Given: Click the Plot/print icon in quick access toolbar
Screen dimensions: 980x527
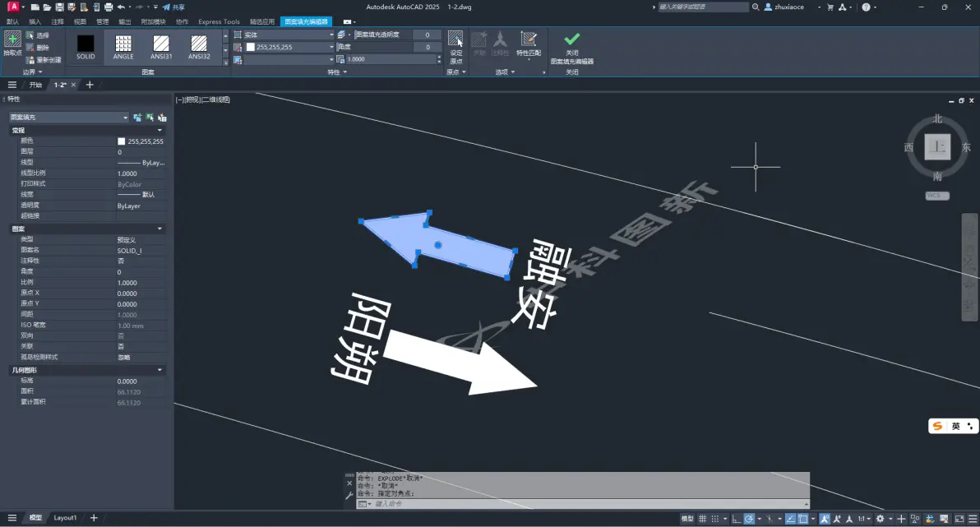Looking at the screenshot, I should [109, 7].
